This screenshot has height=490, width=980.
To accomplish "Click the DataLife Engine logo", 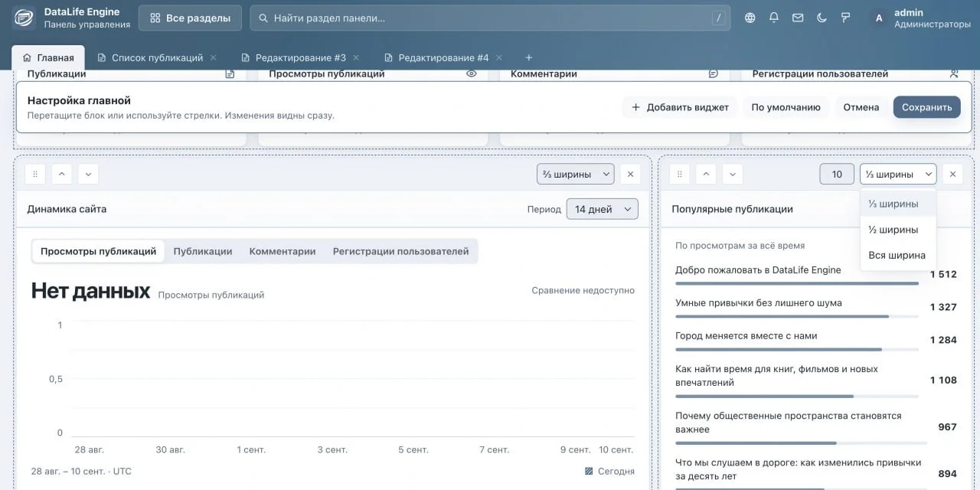I will (x=24, y=18).
